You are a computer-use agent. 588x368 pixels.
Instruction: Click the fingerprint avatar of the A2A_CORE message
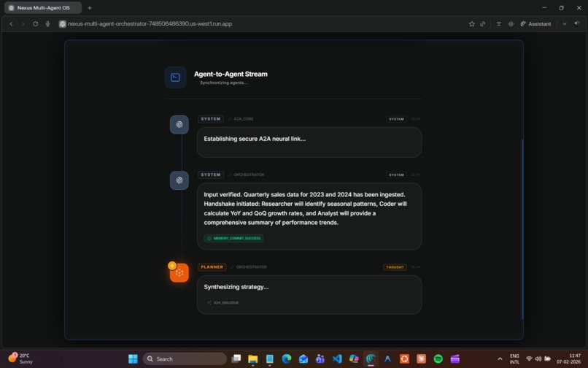tap(179, 125)
